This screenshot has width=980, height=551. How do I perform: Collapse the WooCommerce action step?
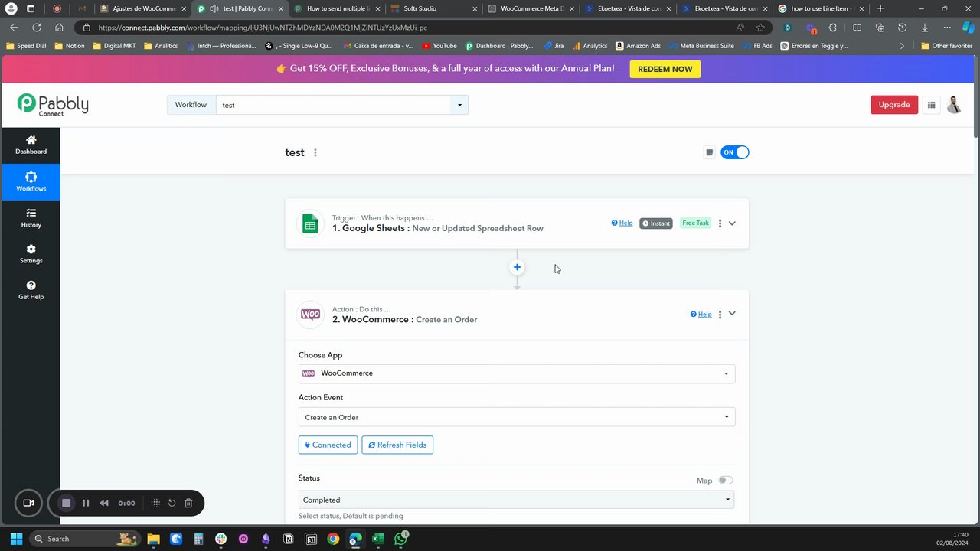tap(732, 314)
